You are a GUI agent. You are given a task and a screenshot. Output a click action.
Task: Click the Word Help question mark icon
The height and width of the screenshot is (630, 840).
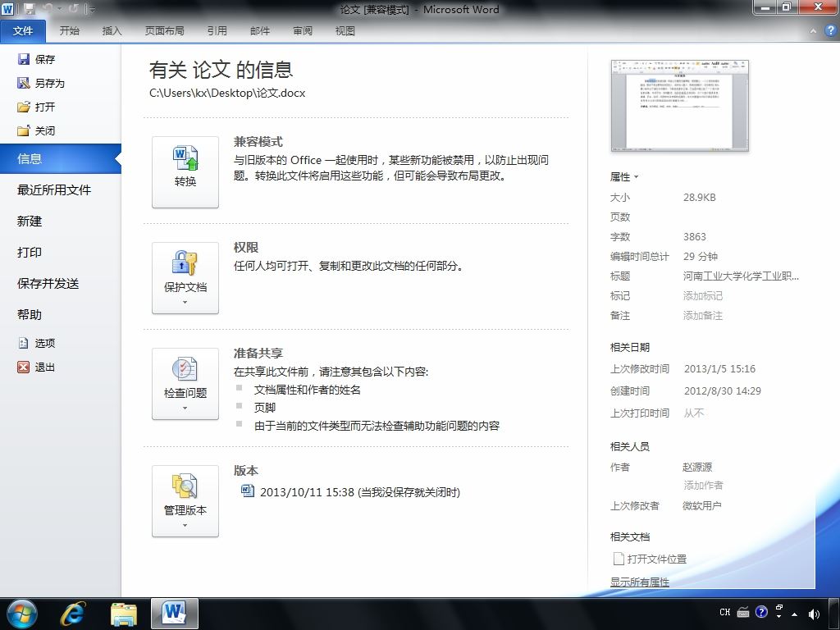coord(831,30)
